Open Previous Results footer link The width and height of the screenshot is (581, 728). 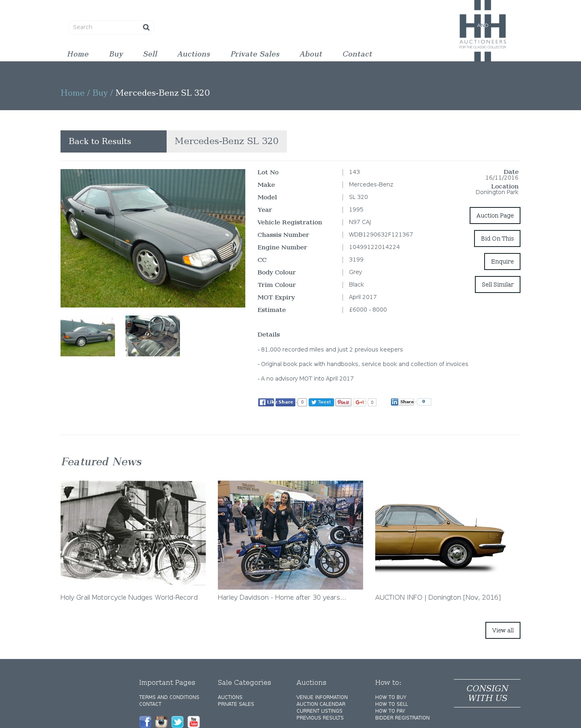pos(320,718)
